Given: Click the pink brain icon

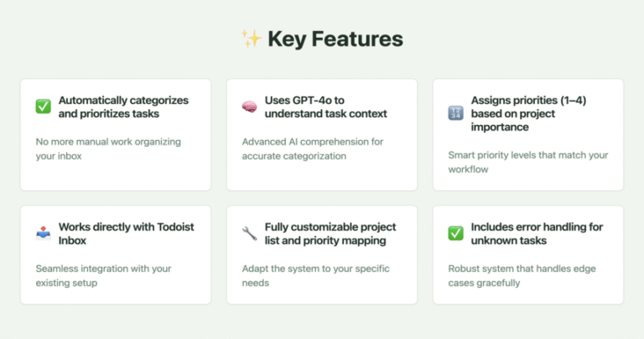Looking at the screenshot, I should coord(249,107).
